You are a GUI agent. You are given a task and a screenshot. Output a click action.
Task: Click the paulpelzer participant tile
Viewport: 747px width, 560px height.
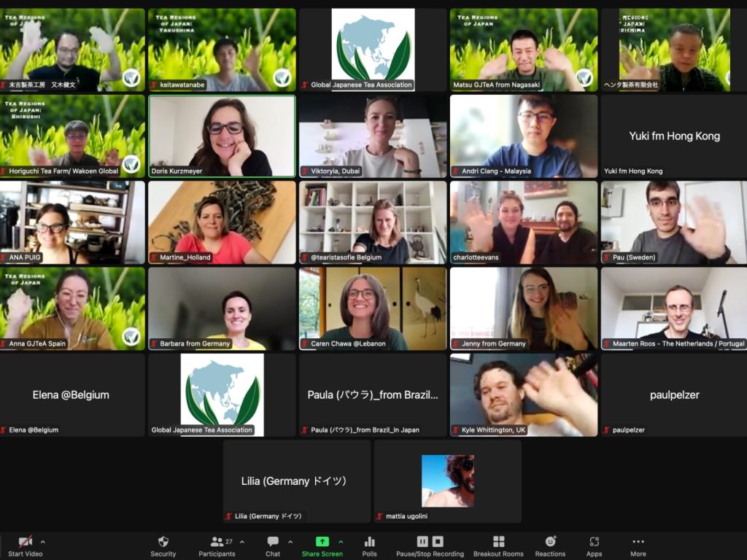[x=674, y=394]
